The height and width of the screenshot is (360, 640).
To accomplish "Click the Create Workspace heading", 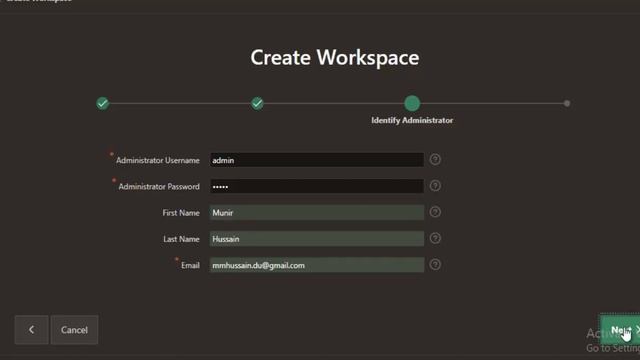I will pos(335,58).
